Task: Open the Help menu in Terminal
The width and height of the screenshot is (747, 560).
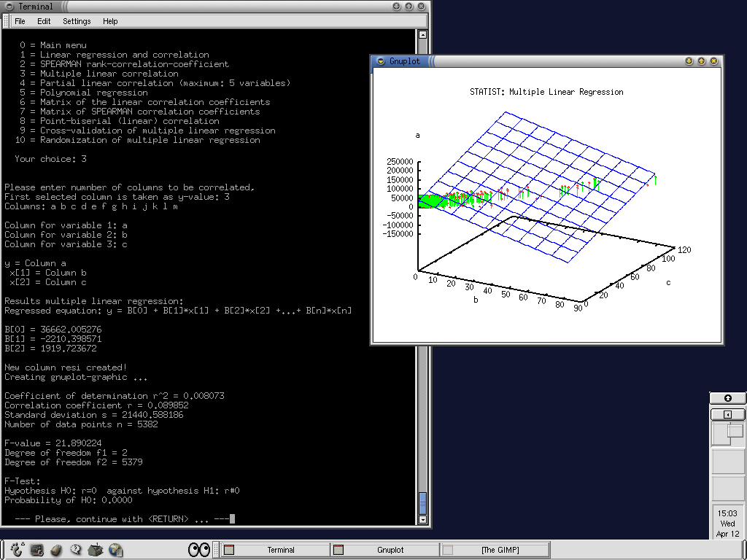Action: tap(110, 21)
